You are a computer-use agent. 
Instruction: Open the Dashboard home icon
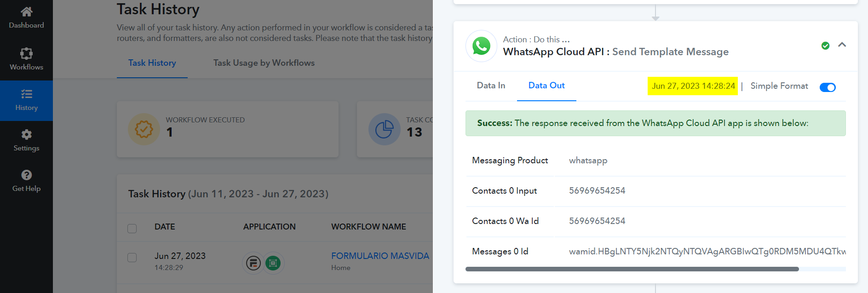[26, 11]
